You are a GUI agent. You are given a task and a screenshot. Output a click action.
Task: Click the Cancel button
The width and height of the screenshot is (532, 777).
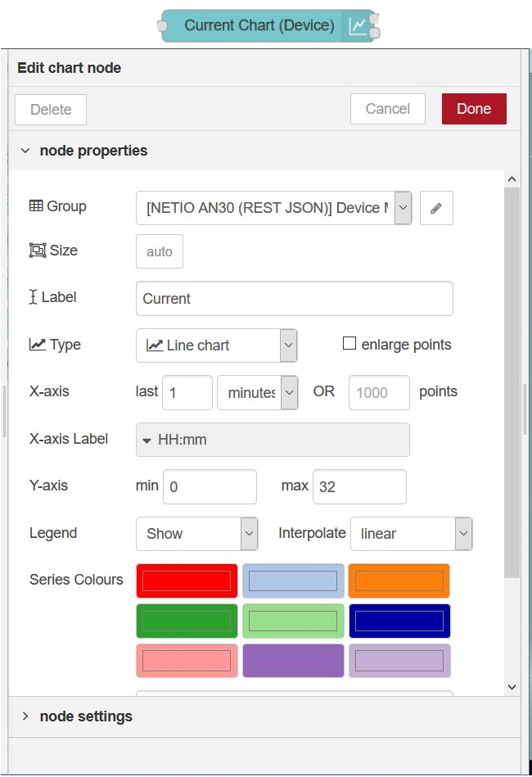click(x=388, y=109)
